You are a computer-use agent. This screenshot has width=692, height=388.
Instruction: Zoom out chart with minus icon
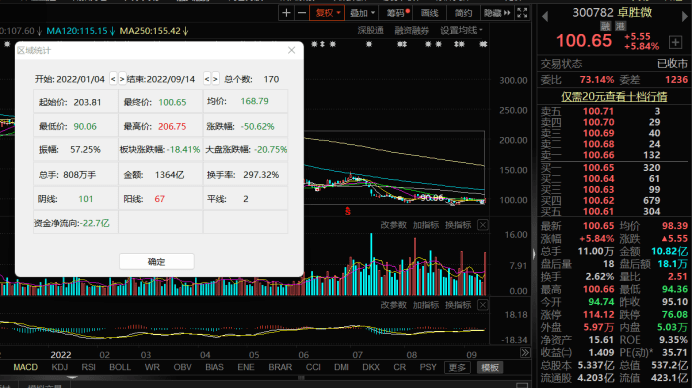pos(302,13)
